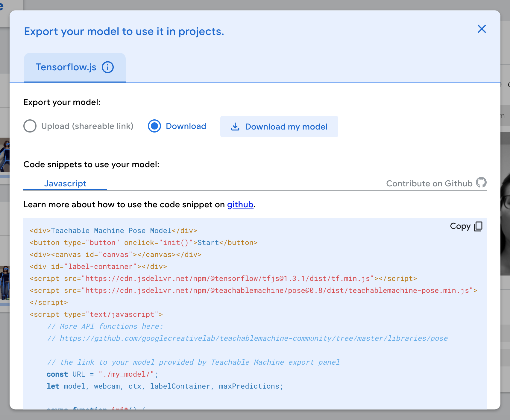This screenshot has height=420, width=510.
Task: Open the Javascript code snippet tab
Action: coord(65,183)
